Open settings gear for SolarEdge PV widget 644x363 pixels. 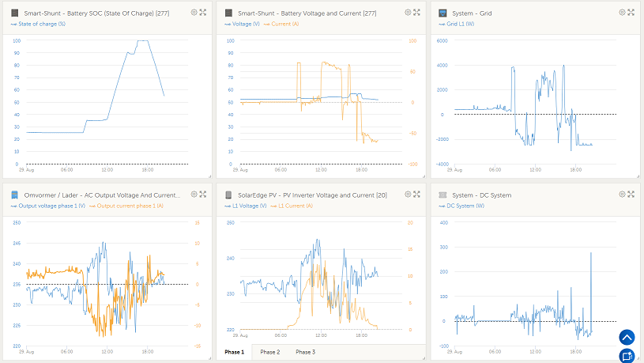[x=409, y=194]
